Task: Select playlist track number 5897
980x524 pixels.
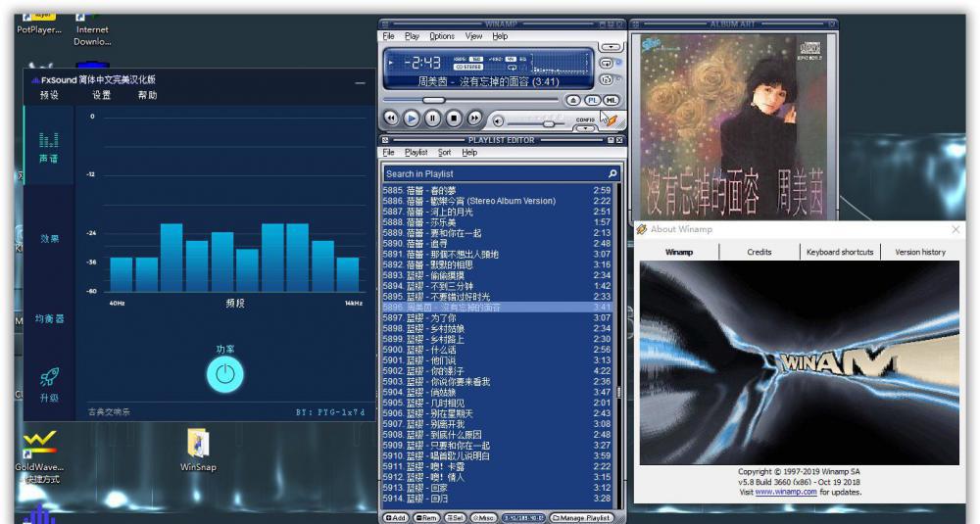Action: point(497,318)
